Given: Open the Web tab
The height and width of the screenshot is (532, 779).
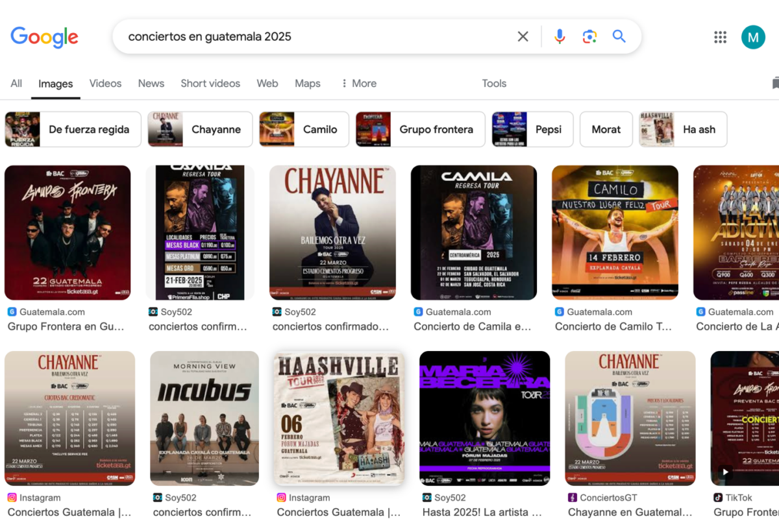Looking at the screenshot, I should tap(267, 83).
